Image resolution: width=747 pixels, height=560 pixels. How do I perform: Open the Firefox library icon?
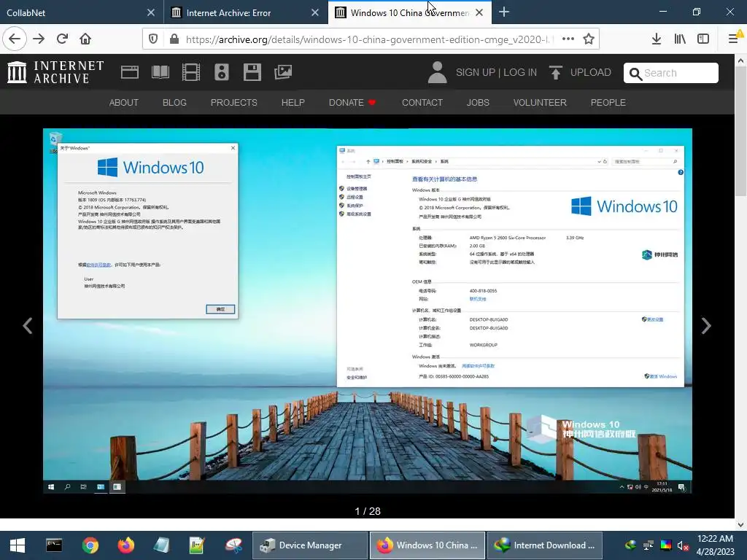[680, 39]
